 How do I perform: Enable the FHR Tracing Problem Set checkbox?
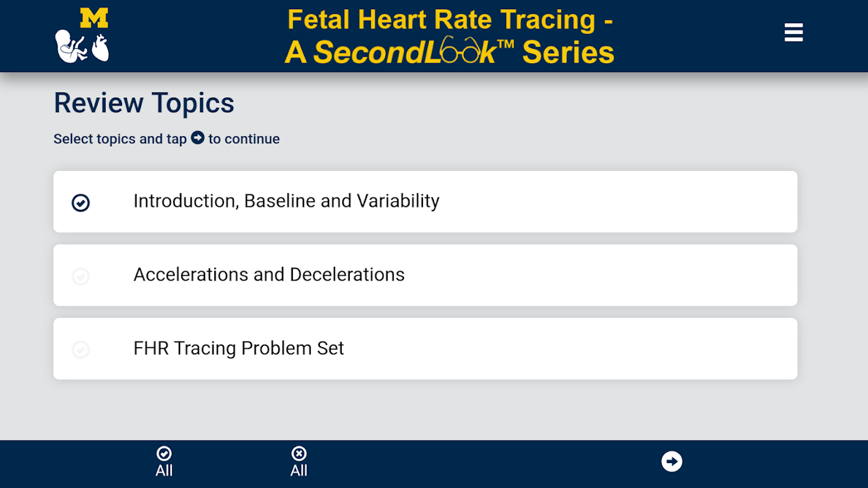[x=81, y=350]
